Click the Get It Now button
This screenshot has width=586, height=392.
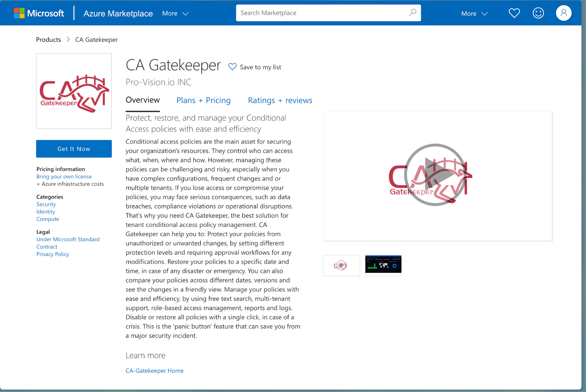point(74,149)
